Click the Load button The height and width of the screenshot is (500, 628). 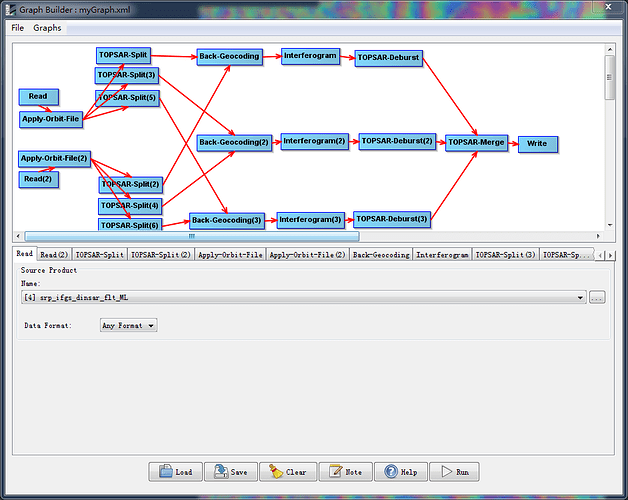click(175, 472)
